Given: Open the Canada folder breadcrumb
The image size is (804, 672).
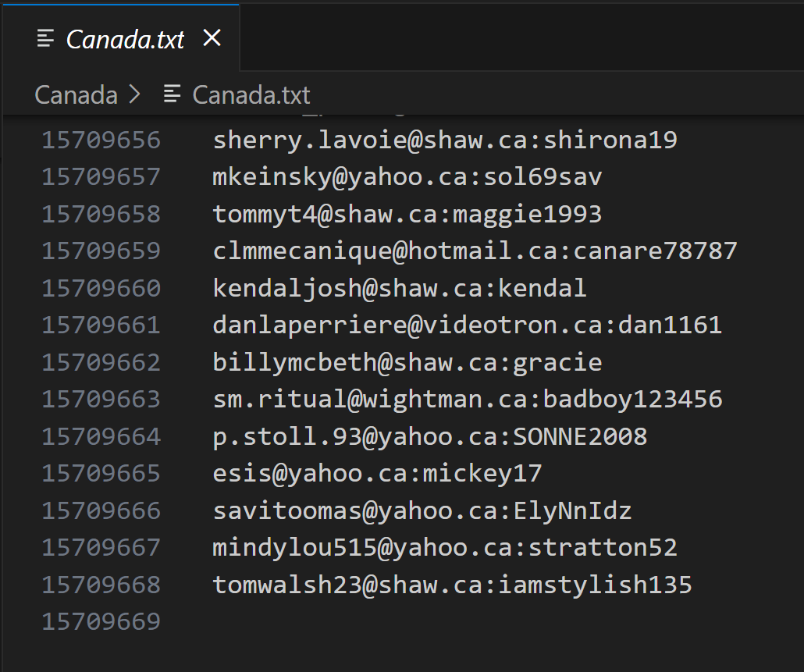Looking at the screenshot, I should [76, 95].
